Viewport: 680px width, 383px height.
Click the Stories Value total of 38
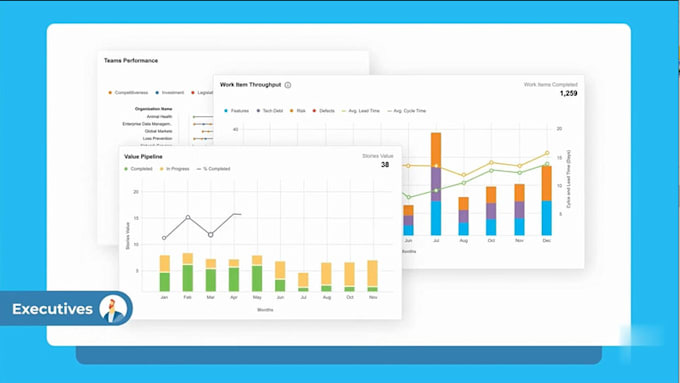[x=385, y=165]
